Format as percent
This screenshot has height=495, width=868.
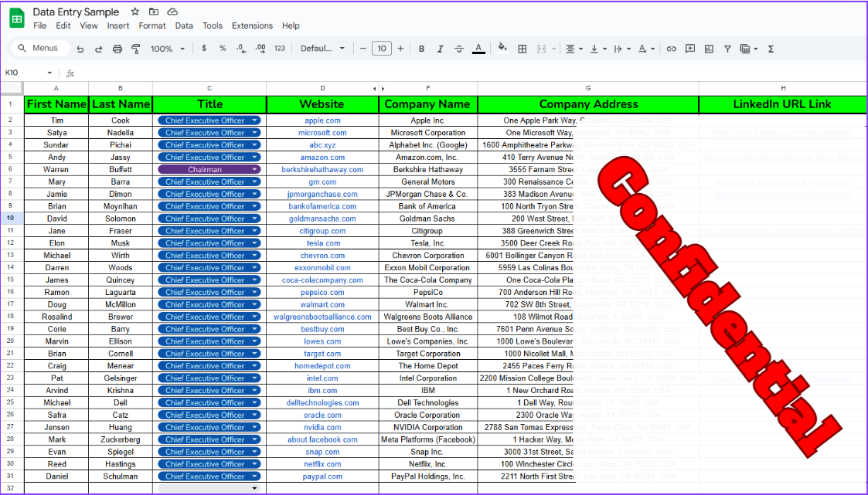[x=223, y=48]
